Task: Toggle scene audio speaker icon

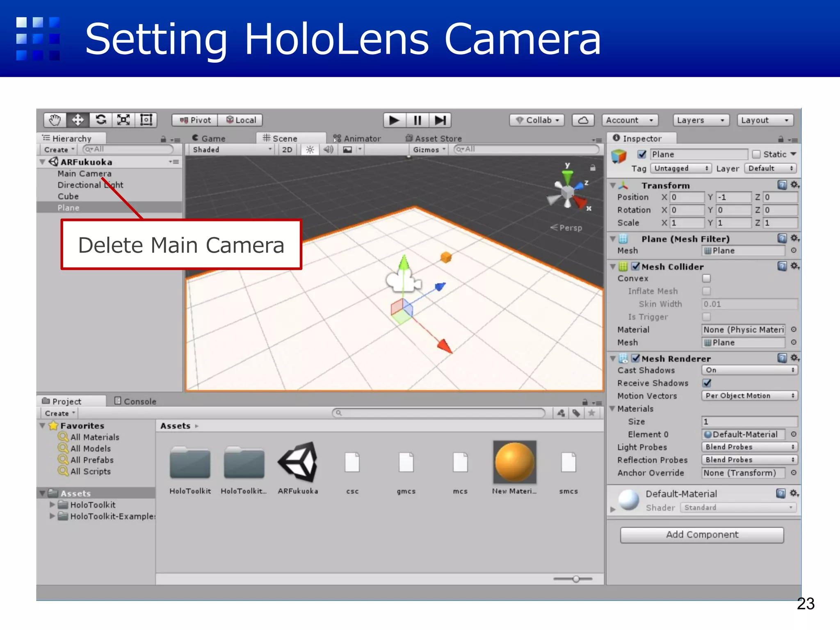Action: tap(329, 150)
